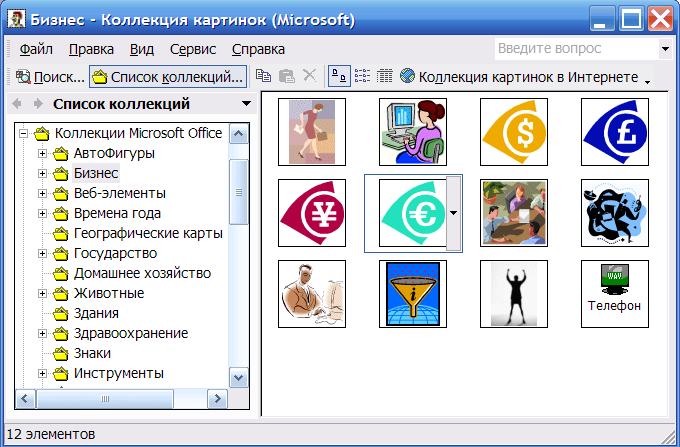Image resolution: width=680 pixels, height=447 pixels.
Task: Toggle the Список коллекций... toolbar button
Action: 168,77
